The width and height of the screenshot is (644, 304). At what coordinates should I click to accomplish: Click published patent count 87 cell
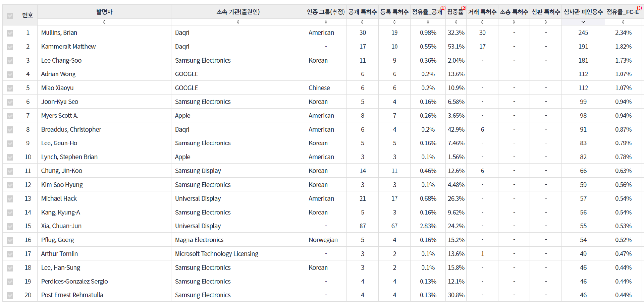(363, 226)
